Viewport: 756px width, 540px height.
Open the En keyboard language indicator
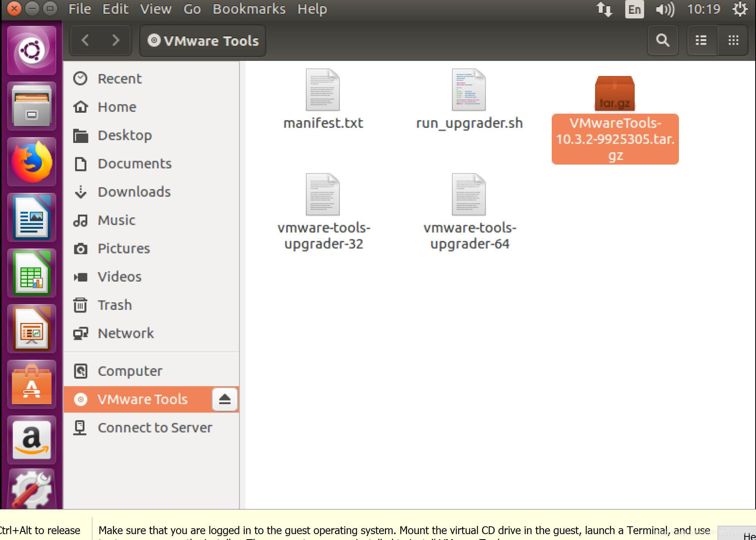pos(634,9)
